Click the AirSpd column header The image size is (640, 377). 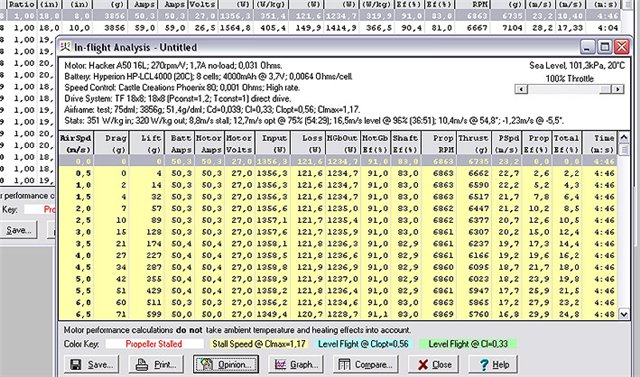[76, 144]
